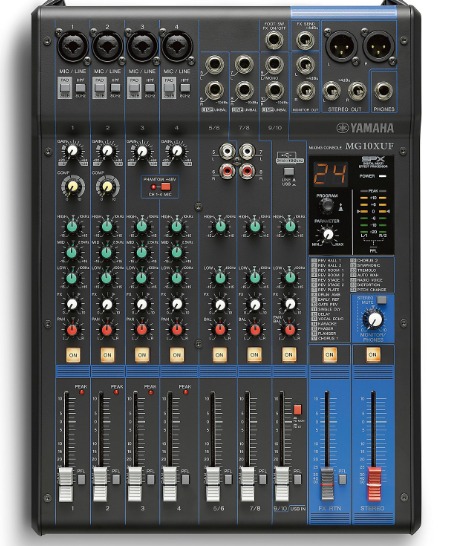Click the FX SEND jack
This screenshot has width=452, height=546.
point(305,39)
